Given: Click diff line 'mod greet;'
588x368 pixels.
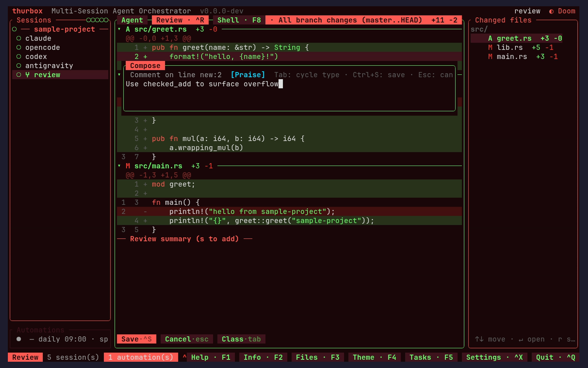Looking at the screenshot, I should (x=289, y=184).
